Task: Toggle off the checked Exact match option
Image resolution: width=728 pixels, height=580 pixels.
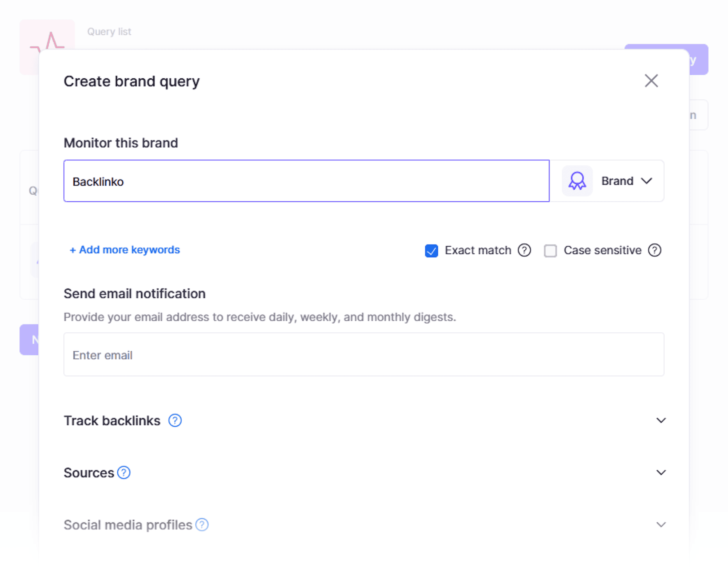Action: (x=432, y=250)
